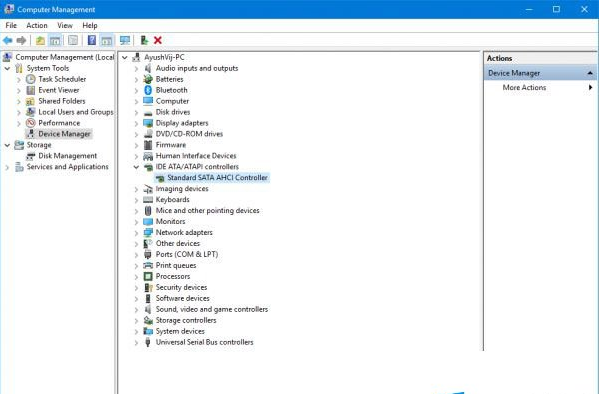Click the Bluetooth category icon
Screen dimensions: 600x394
click(148, 90)
